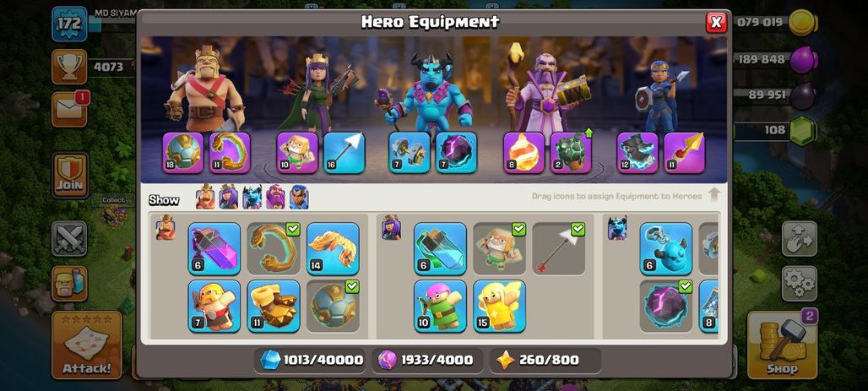Tap the Attack! button

point(87,345)
